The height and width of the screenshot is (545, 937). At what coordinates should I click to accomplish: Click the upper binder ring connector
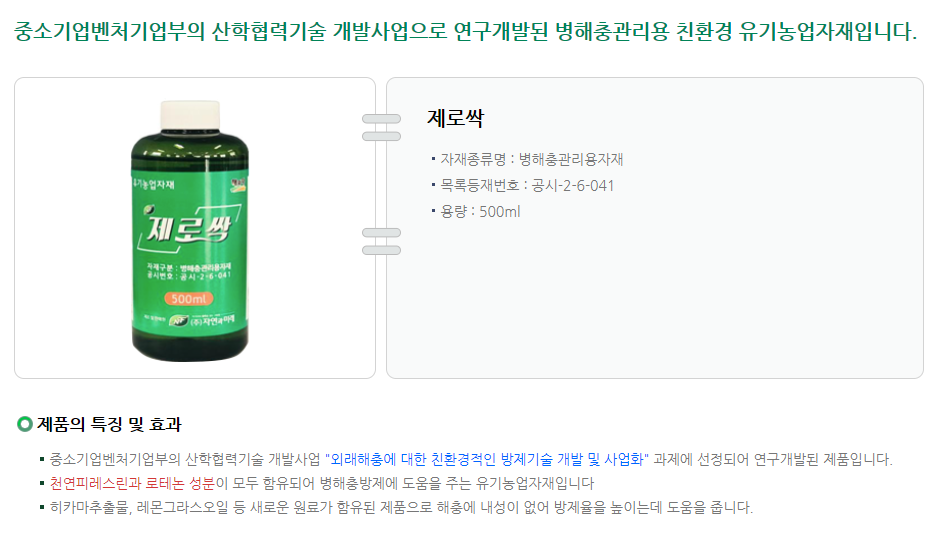(x=381, y=128)
